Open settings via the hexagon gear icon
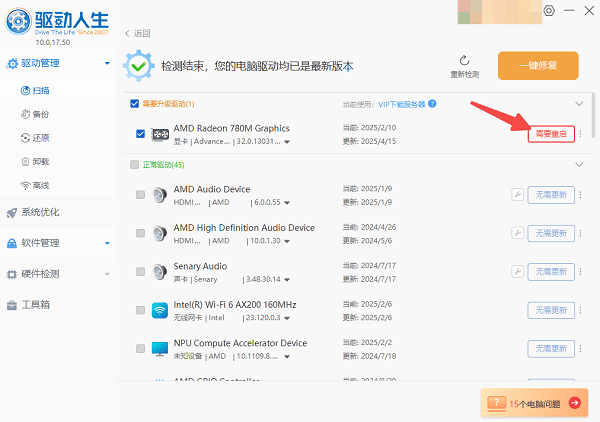This screenshot has width=600, height=422. point(549,10)
